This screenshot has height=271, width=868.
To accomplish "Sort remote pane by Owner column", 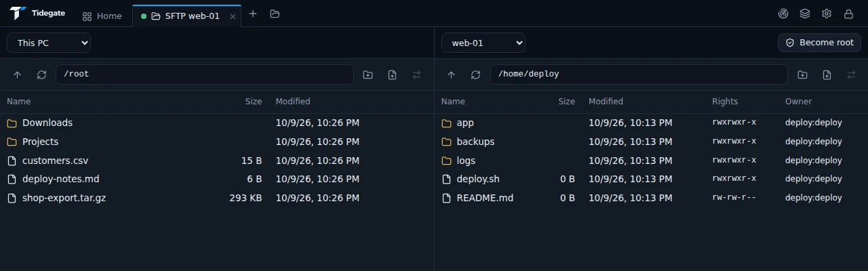I will tap(798, 102).
